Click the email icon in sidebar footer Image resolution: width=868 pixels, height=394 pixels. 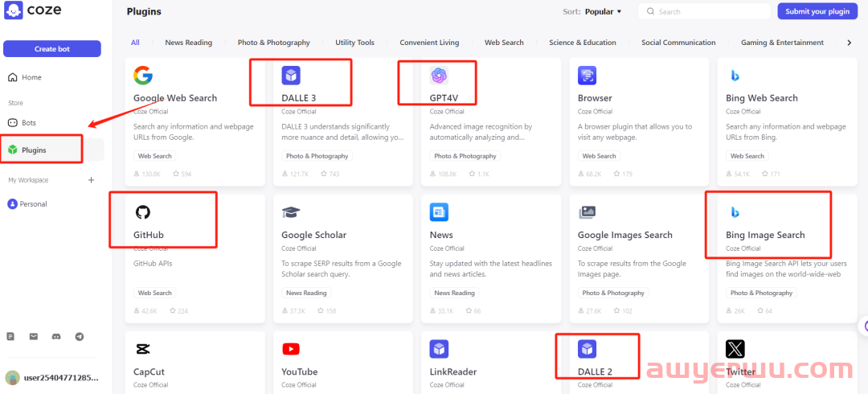tap(34, 336)
